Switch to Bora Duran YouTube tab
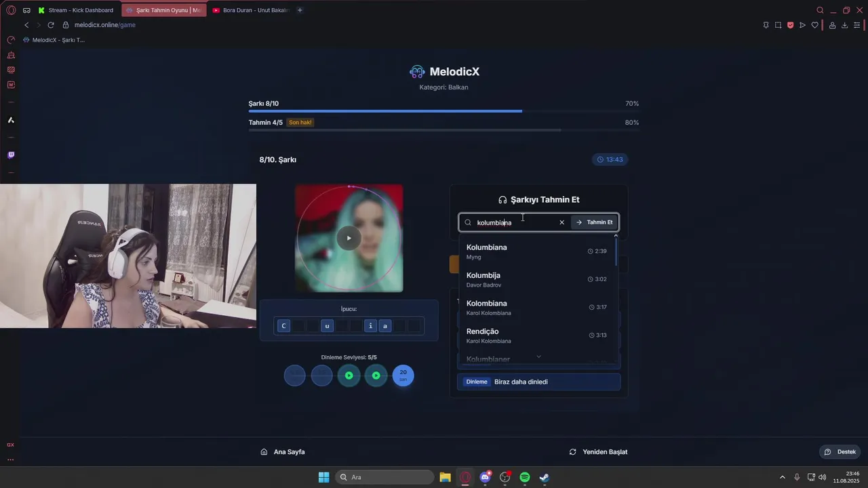 pos(250,10)
